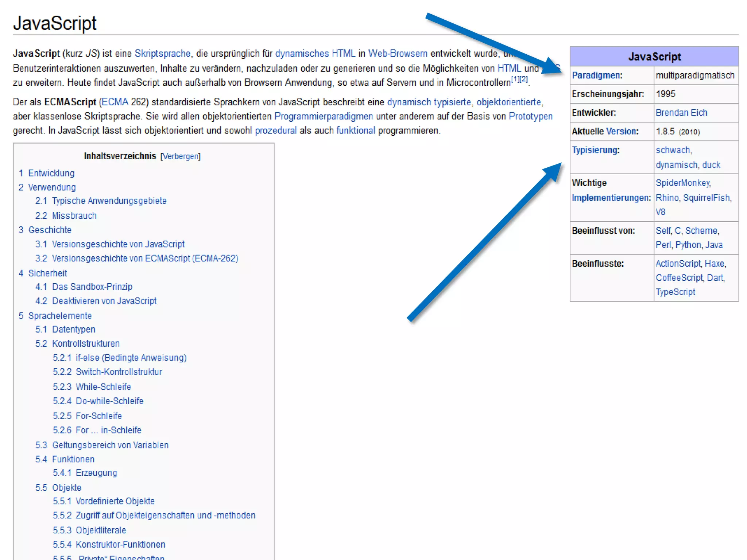Click the Prototypen link
747x560 pixels.
(x=530, y=116)
